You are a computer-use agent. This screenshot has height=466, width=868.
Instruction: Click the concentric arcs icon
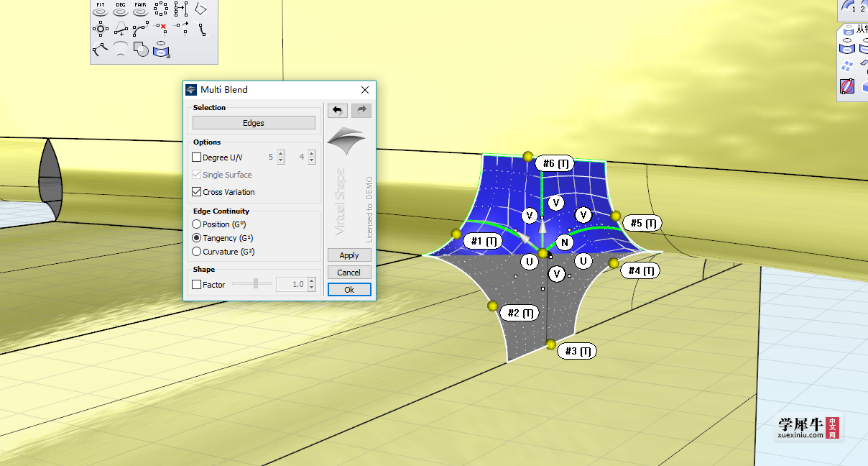click(x=120, y=50)
